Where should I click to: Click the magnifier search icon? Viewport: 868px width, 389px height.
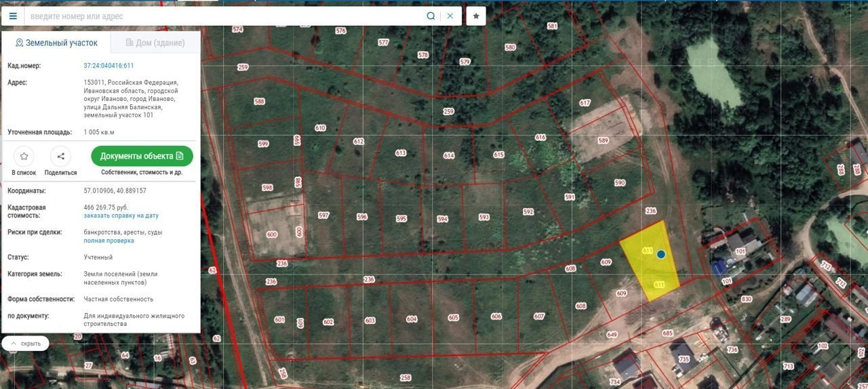pos(431,16)
